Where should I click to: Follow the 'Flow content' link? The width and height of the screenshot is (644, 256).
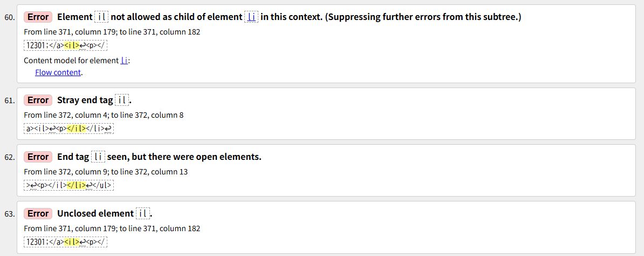(58, 72)
